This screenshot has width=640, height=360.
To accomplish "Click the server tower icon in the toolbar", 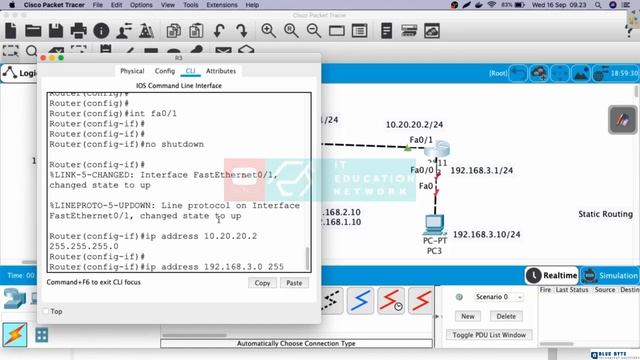I will 386,31.
